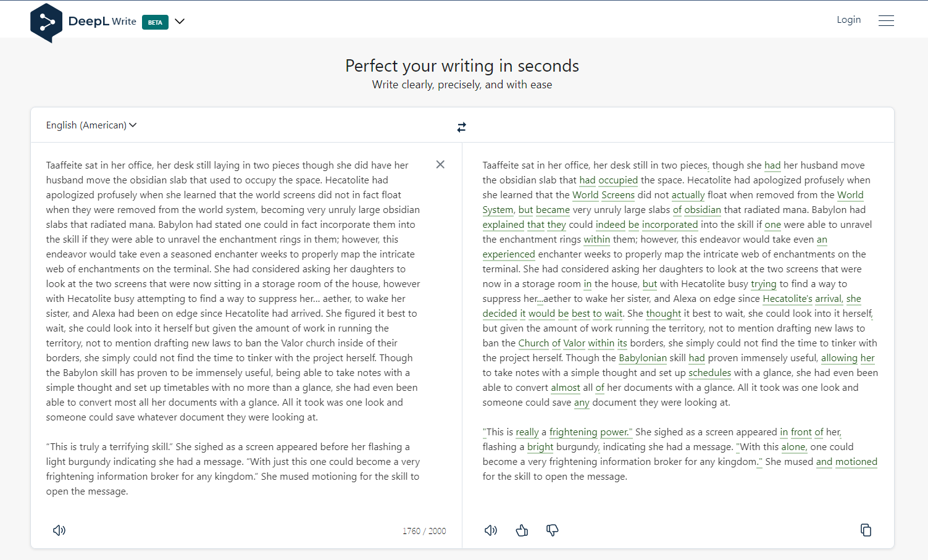
Task: Click the underlined "frightening" in the quote
Action: (573, 432)
